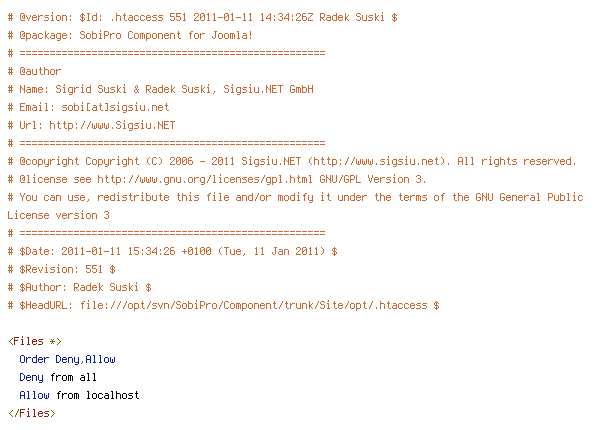Click the sobi[at]sigsiu.net email text

coord(115,108)
